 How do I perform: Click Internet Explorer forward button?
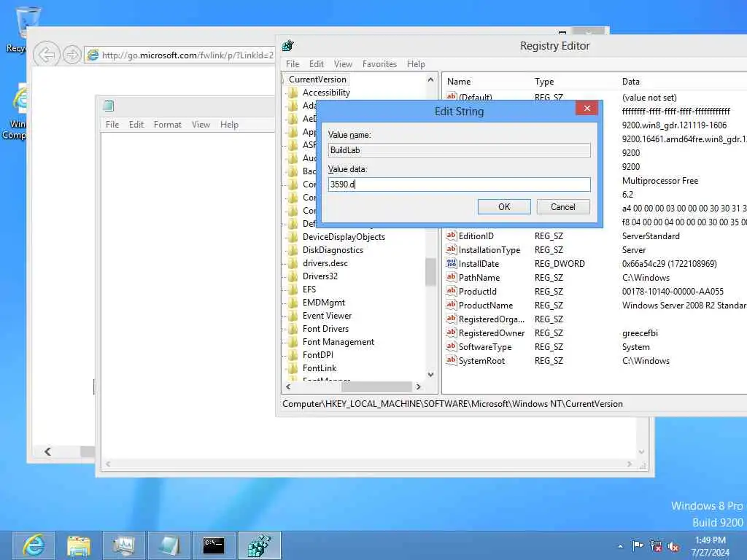72,55
